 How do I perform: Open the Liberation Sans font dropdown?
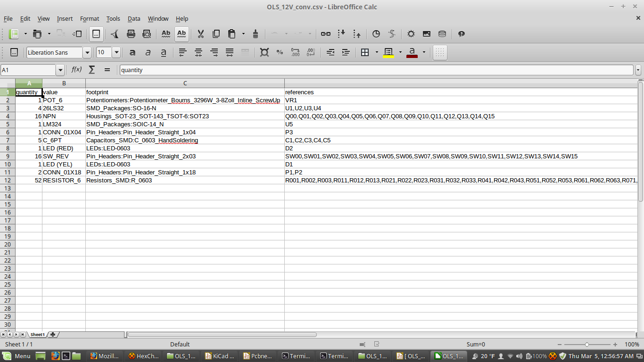coord(87,52)
